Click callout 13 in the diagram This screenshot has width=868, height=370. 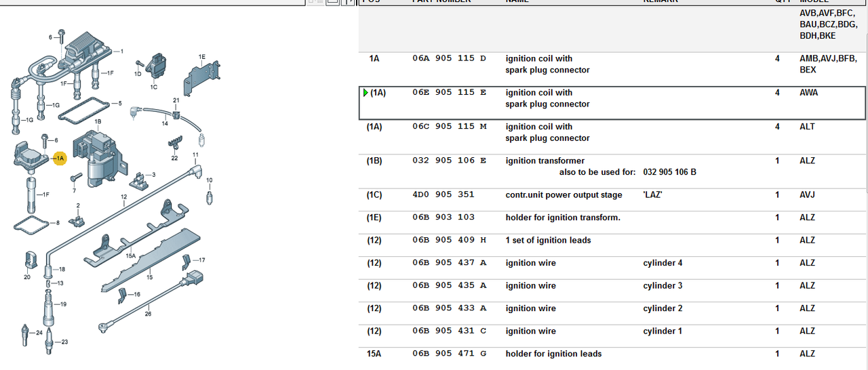coord(60,283)
